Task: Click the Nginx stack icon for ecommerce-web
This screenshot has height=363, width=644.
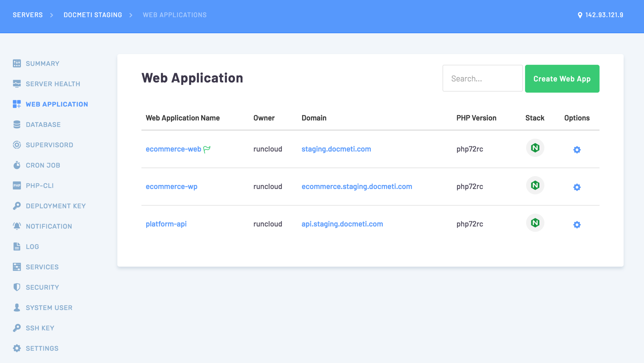Action: click(x=535, y=148)
